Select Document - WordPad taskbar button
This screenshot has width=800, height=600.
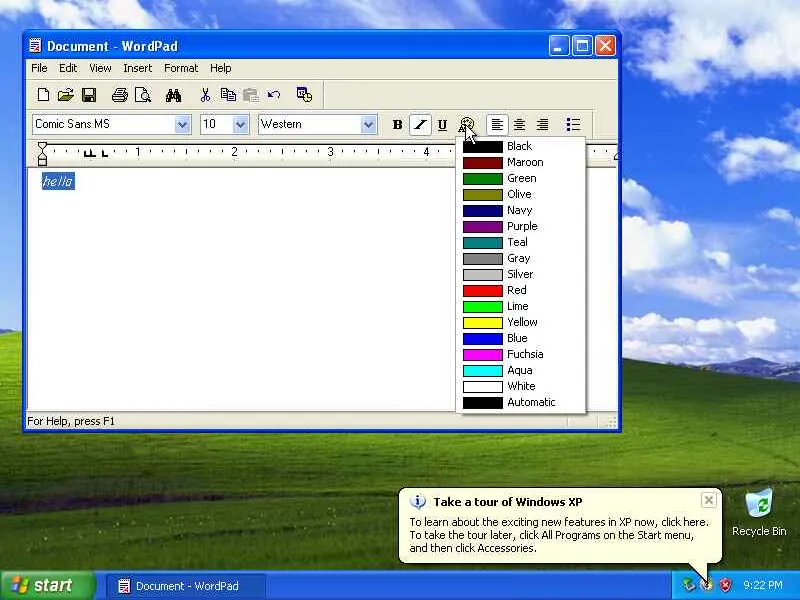(186, 586)
